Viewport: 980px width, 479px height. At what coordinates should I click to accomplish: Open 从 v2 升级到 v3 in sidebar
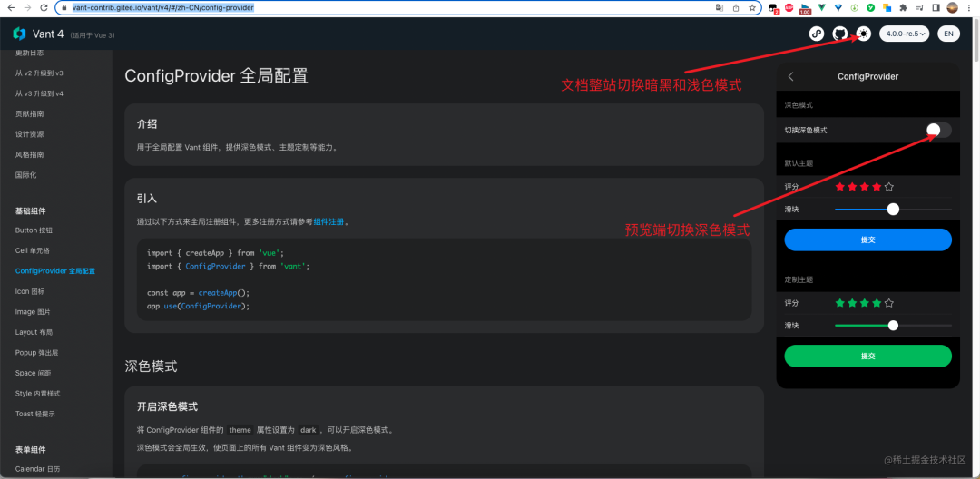tap(39, 73)
